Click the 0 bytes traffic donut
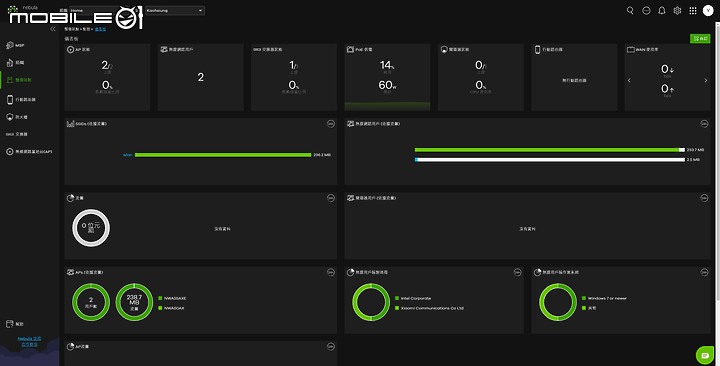The image size is (720, 366). coord(91,228)
